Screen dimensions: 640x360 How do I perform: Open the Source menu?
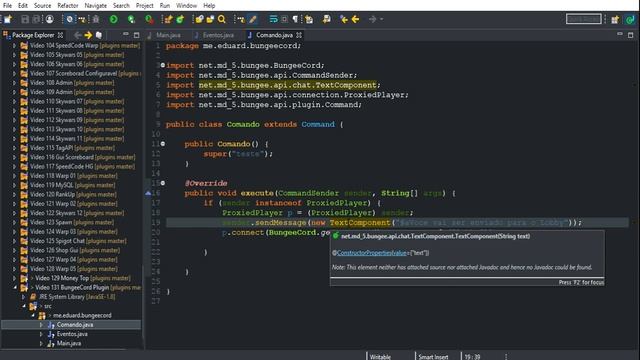point(42,6)
